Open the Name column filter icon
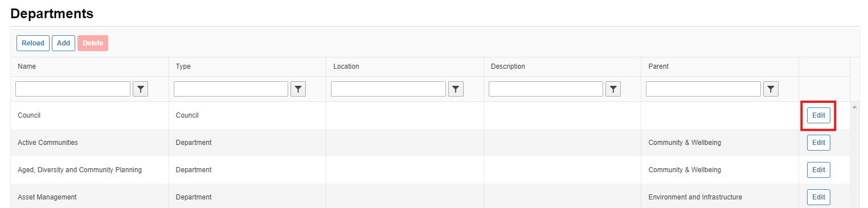 point(140,89)
